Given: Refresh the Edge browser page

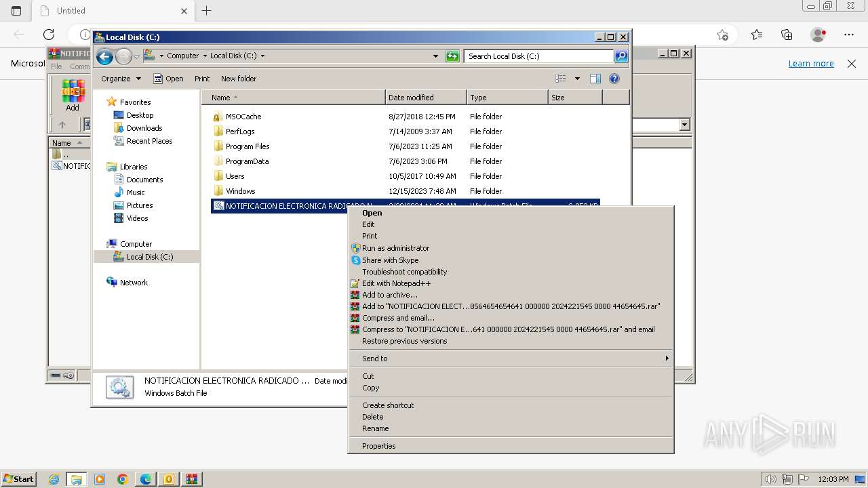Looking at the screenshot, I should 49,35.
